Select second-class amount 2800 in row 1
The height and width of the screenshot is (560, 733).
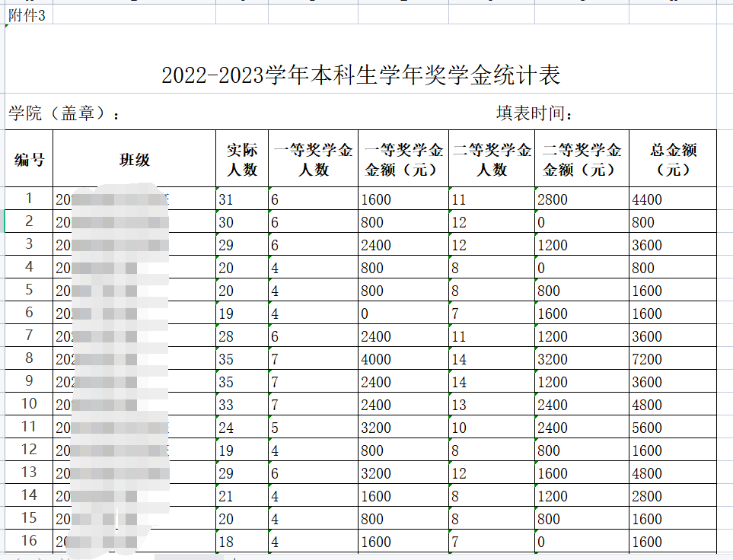click(582, 199)
